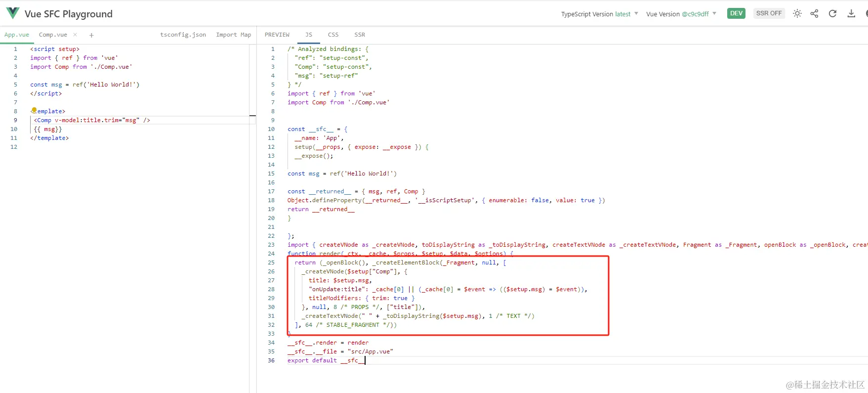Click 'titleModifiers: { trim: true }' line
The image size is (868, 393).
362,298
